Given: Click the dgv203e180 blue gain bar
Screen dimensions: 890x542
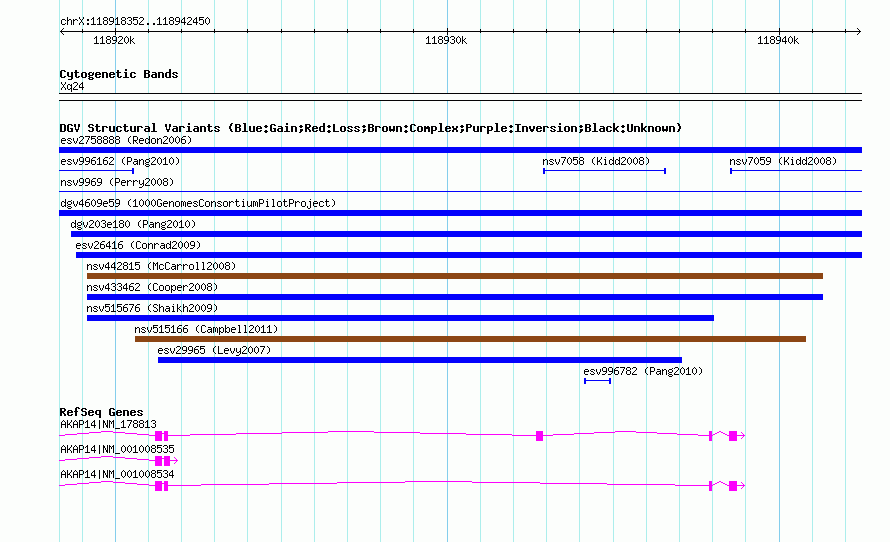Looking at the screenshot, I should click(x=467, y=234).
